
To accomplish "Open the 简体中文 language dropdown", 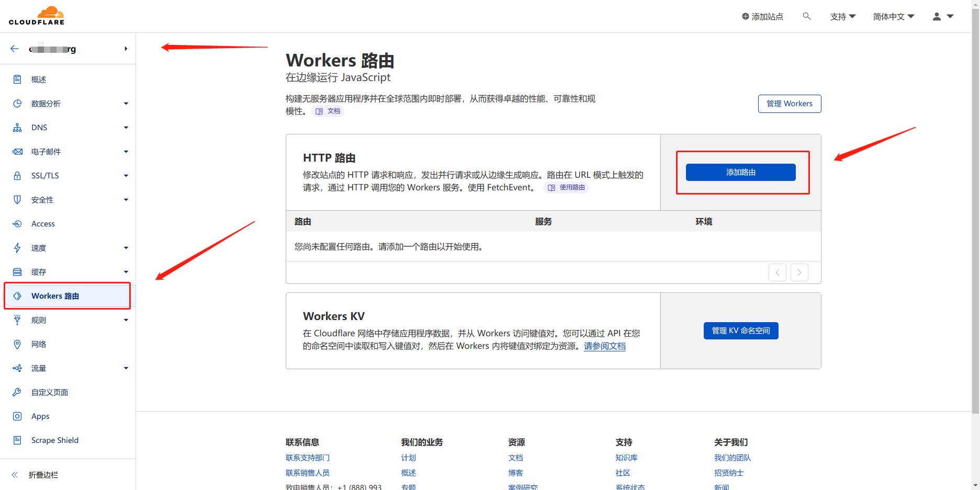I will click(893, 17).
